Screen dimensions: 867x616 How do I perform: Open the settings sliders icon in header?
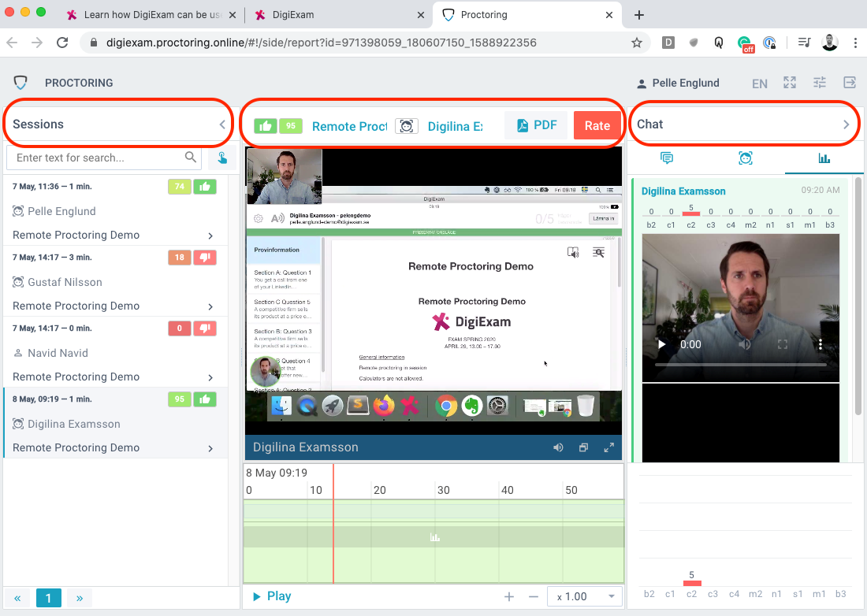pos(820,83)
